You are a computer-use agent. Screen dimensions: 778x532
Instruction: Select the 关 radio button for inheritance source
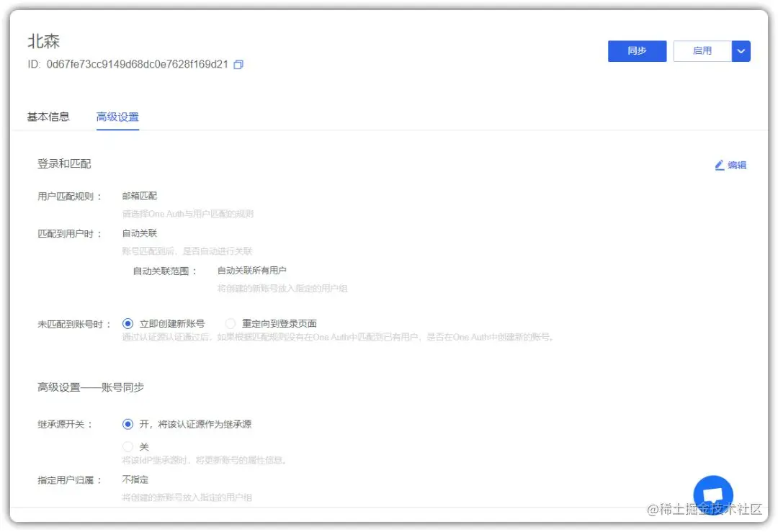(x=128, y=447)
